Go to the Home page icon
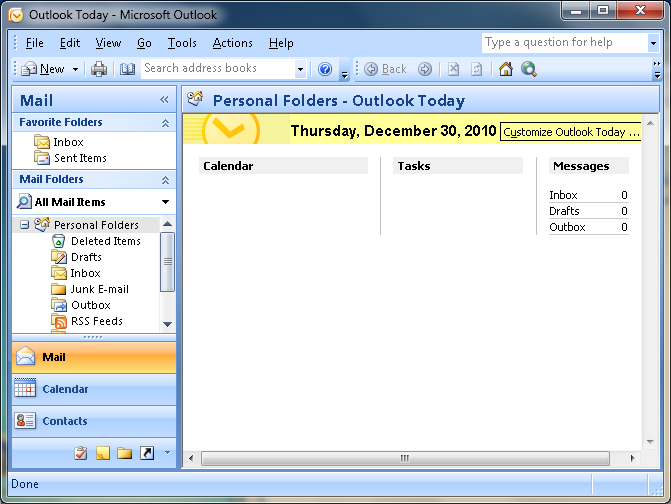The height and width of the screenshot is (504, 671). coord(505,69)
